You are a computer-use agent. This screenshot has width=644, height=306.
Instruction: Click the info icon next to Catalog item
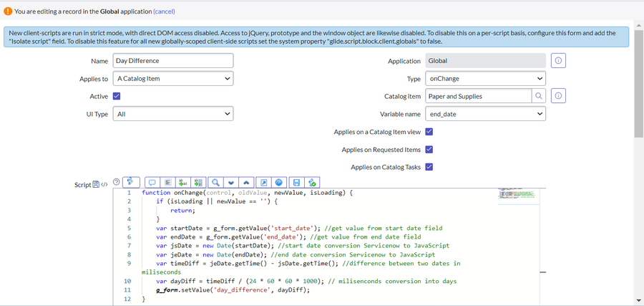[x=558, y=96]
